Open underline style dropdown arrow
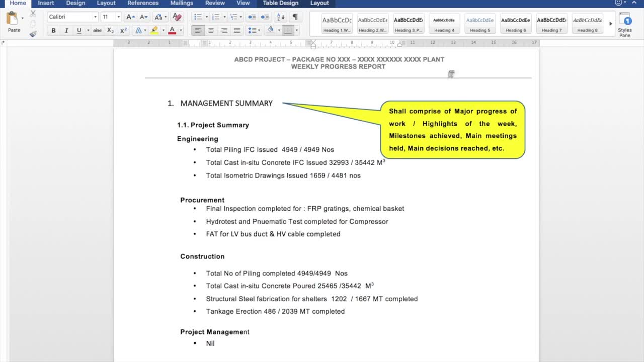This screenshot has width=644, height=362. [x=88, y=31]
